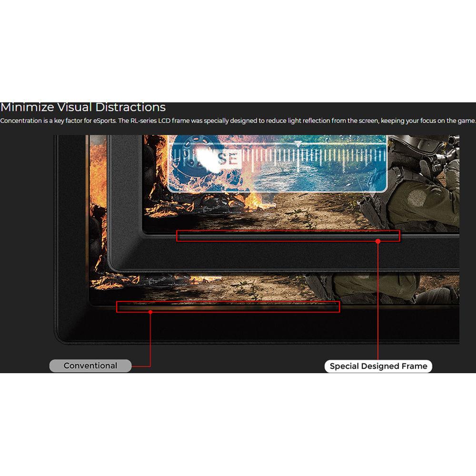Click the soldier's legs on the conventional monitor
Image resolution: width=476 pixels, height=476 pixels.
click(371, 288)
